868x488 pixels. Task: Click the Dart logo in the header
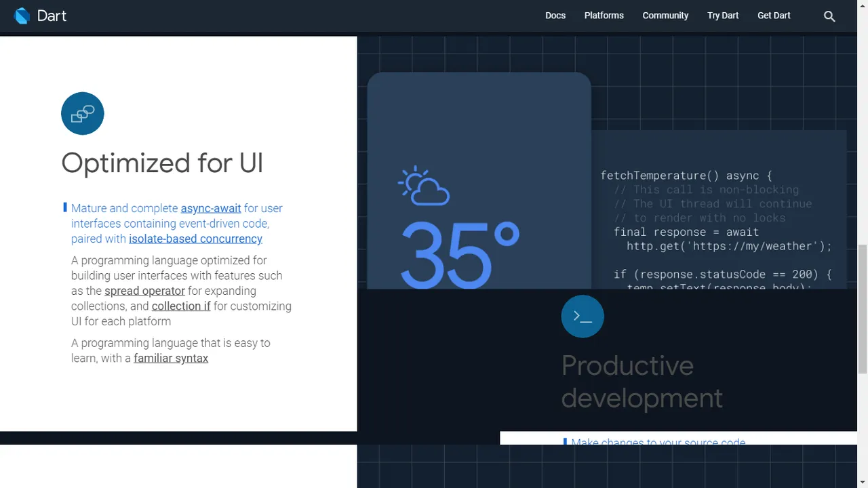(22, 16)
